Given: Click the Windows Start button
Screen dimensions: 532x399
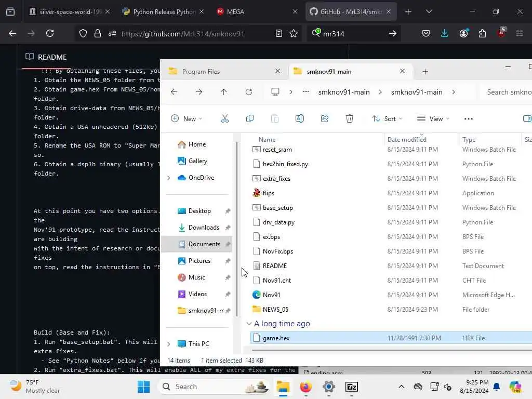Looking at the screenshot, I should click(143, 387).
